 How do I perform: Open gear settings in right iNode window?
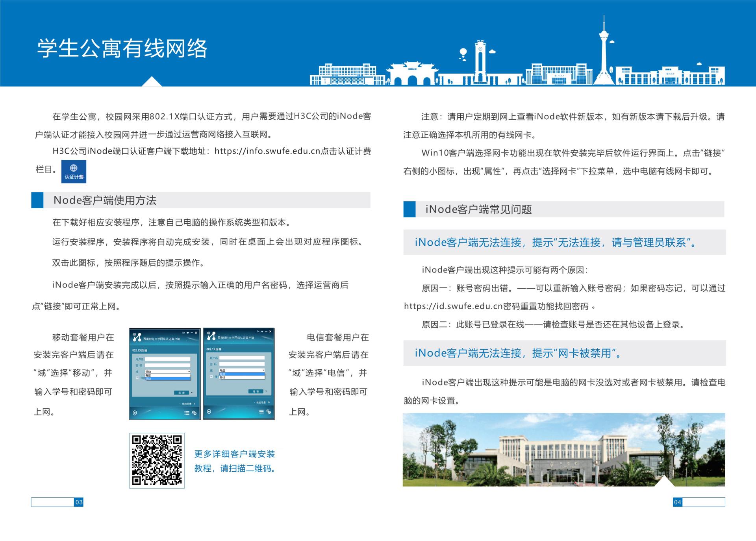pyautogui.click(x=269, y=411)
